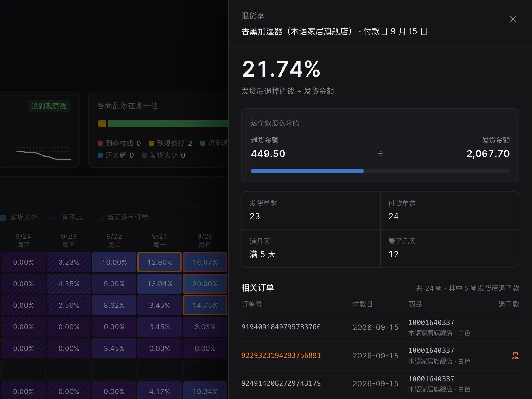Image resolution: width=532 pixels, height=399 pixels.
Task: Select order row 9194091849795783766
Action: tap(380, 327)
